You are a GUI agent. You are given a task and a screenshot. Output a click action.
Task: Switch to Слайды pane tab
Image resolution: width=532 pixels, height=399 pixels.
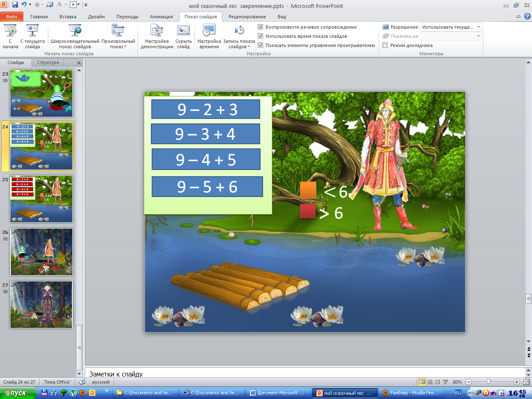click(x=16, y=63)
